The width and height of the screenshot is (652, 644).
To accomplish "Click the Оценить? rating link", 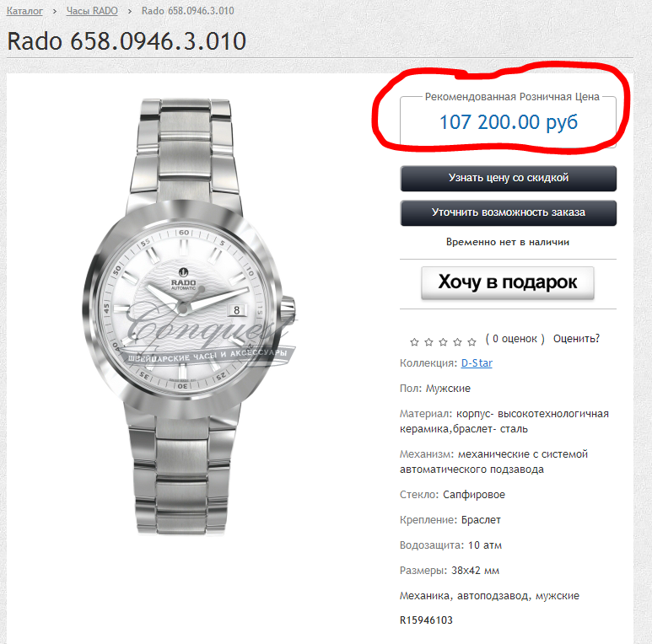I will point(576,339).
